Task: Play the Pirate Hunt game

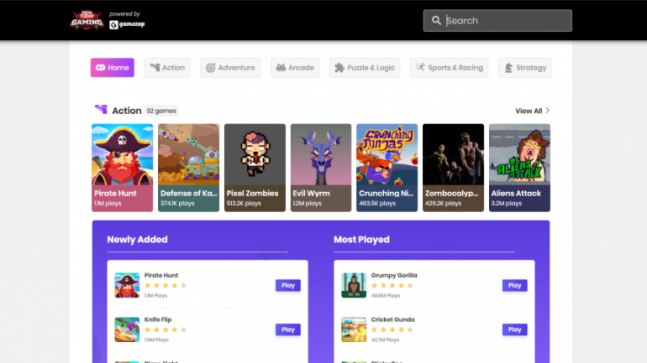Action: (288, 285)
